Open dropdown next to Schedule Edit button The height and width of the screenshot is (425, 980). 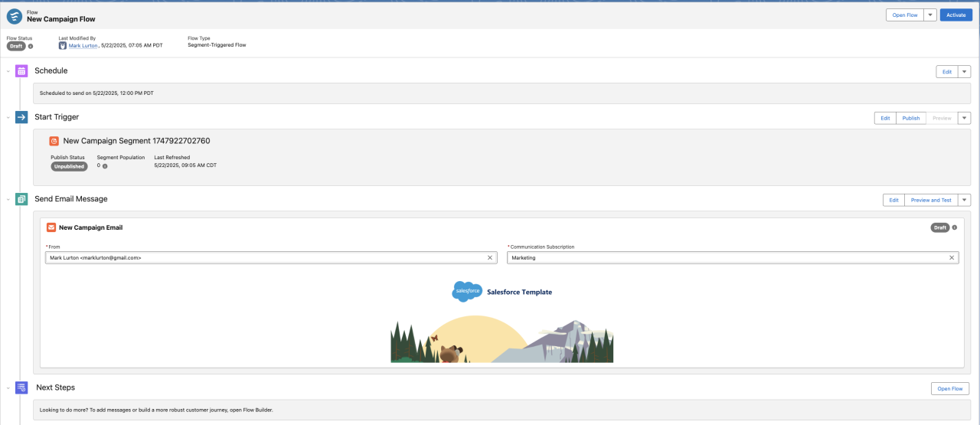click(964, 71)
